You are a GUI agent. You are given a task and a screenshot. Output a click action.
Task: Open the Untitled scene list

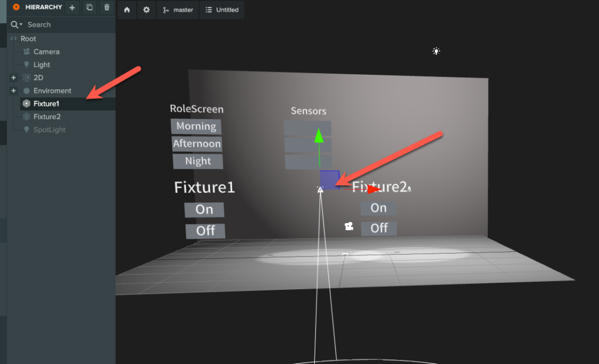222,10
